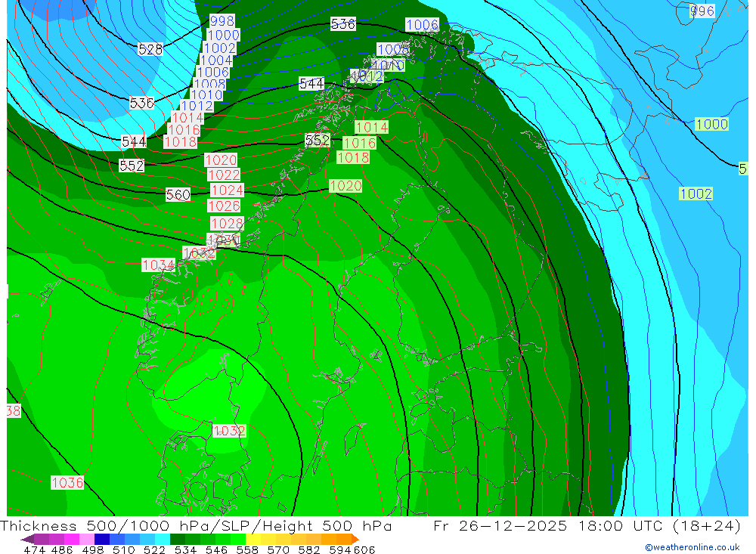The image size is (756, 554).
Task: Click the red 1022 isobar label
Action: [224, 175]
